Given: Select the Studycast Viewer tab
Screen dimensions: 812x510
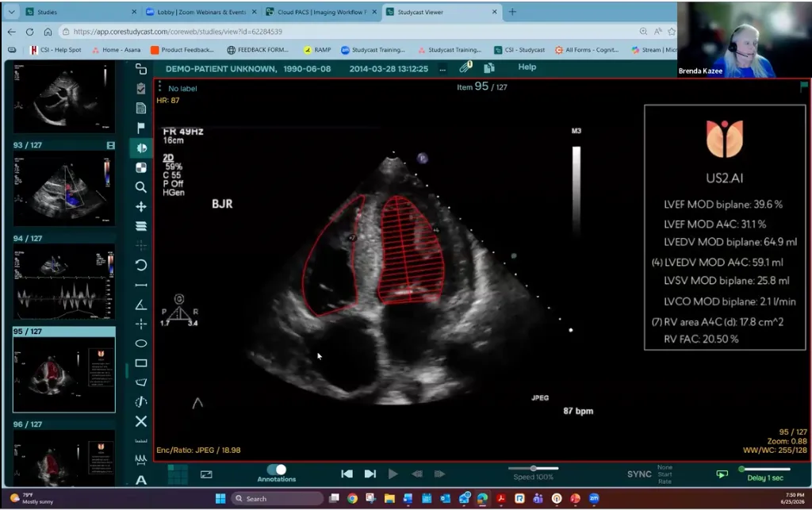Looking at the screenshot, I should (442, 11).
